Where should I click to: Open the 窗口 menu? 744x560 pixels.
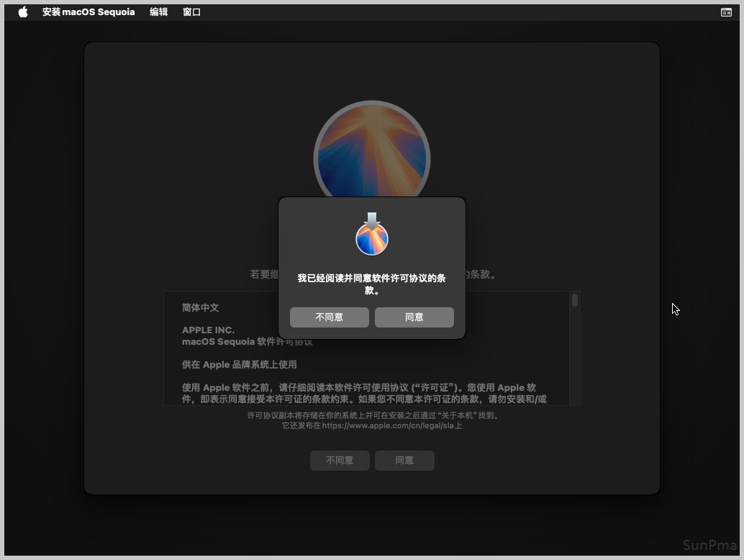point(191,12)
